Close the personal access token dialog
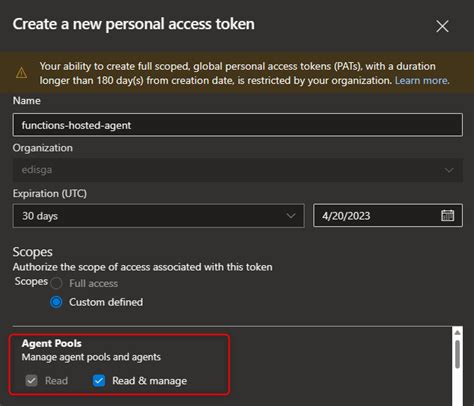This screenshot has height=406, width=474. (442, 26)
